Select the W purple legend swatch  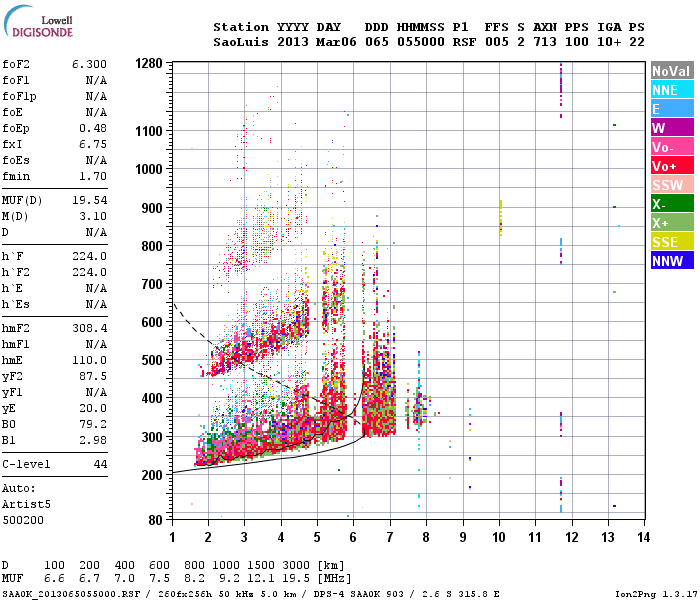tap(672, 128)
